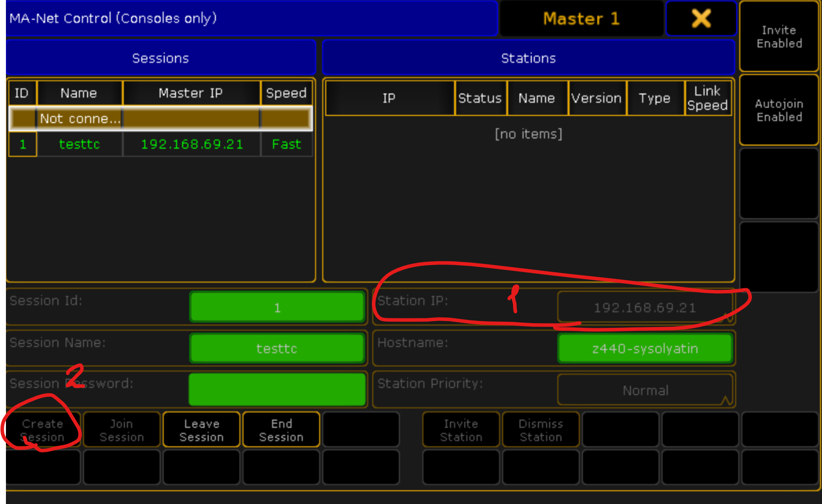Viewport: 822px width, 504px height.
Task: Click the Sessions Speed column header
Action: pyautogui.click(x=287, y=93)
